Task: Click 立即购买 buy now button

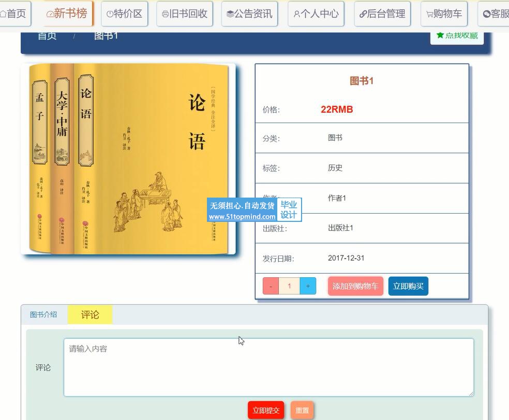Action: pyautogui.click(x=408, y=286)
